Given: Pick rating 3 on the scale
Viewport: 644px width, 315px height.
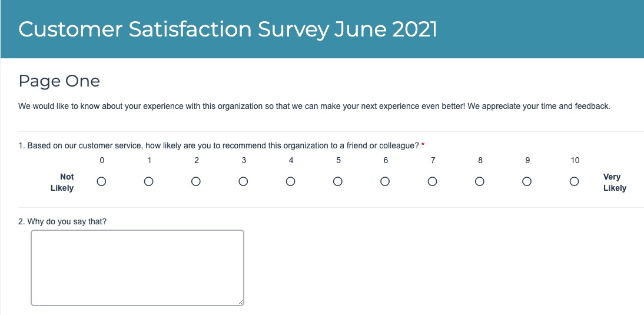Looking at the screenshot, I should pos(243,182).
